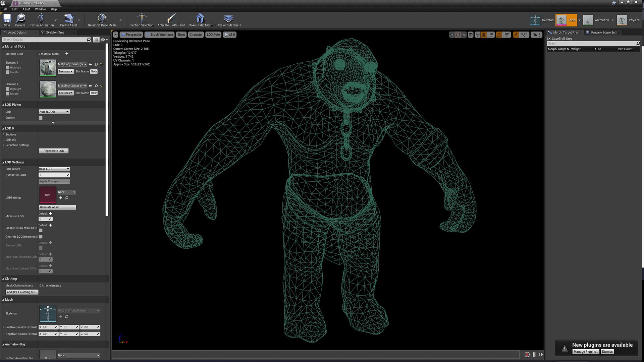Image resolution: width=644 pixels, height=362 pixels.
Task: Enable Highlight for Element 1
Action: pos(7,89)
